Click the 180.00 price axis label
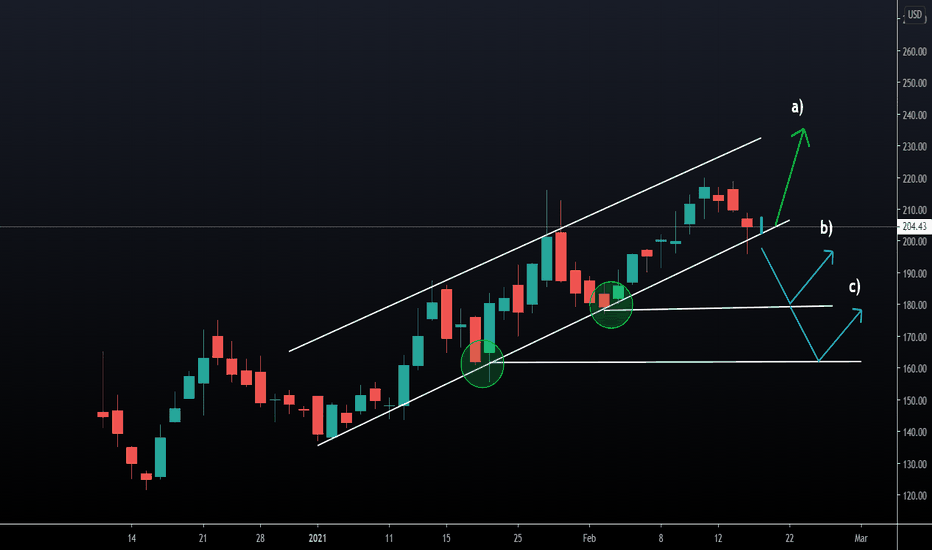 (915, 305)
